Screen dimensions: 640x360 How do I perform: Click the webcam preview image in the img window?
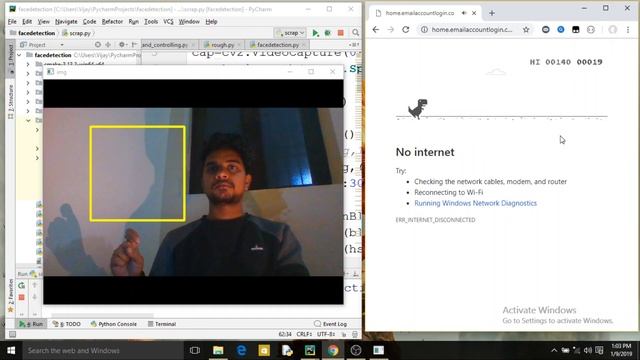click(193, 192)
